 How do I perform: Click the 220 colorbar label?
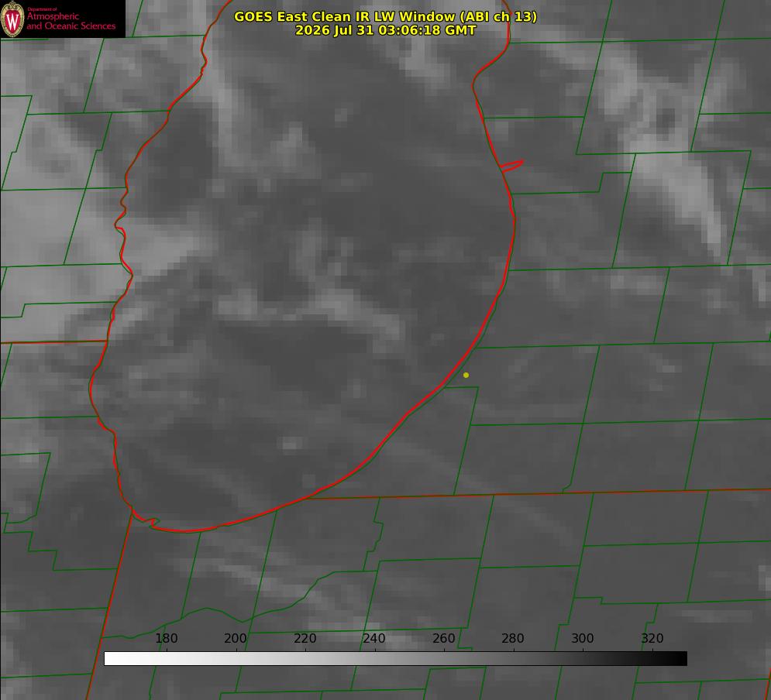click(x=305, y=638)
